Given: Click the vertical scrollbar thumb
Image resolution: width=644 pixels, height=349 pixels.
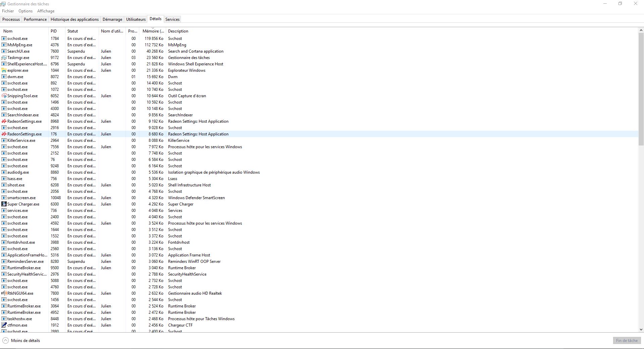Looking at the screenshot, I should 641,89.
